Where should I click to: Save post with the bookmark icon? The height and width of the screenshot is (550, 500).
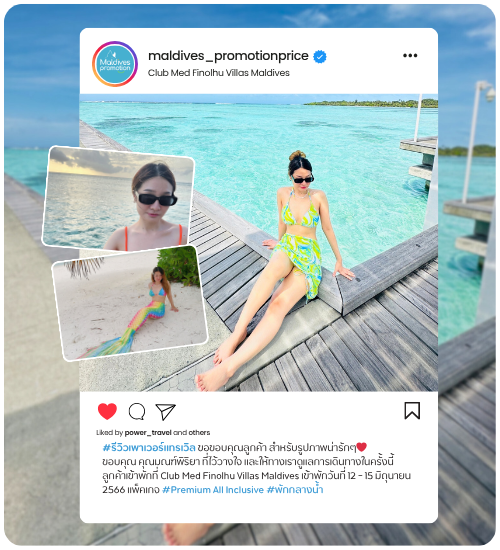[x=412, y=410]
